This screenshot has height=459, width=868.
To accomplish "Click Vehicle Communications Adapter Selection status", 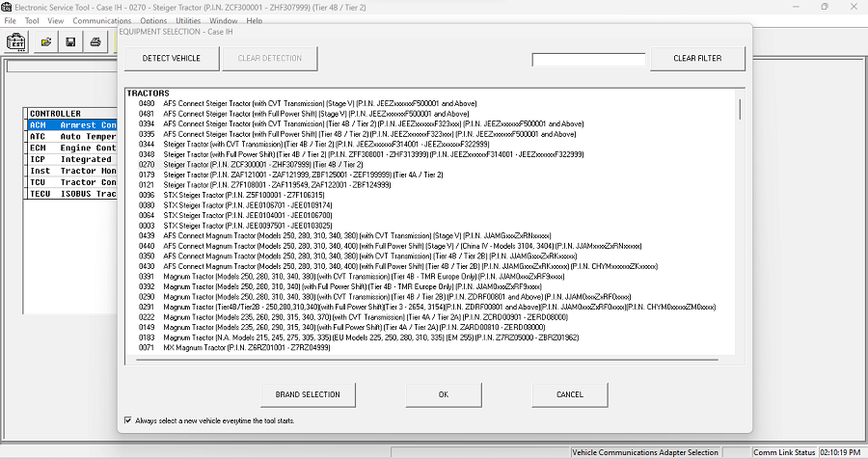I will click(645, 452).
